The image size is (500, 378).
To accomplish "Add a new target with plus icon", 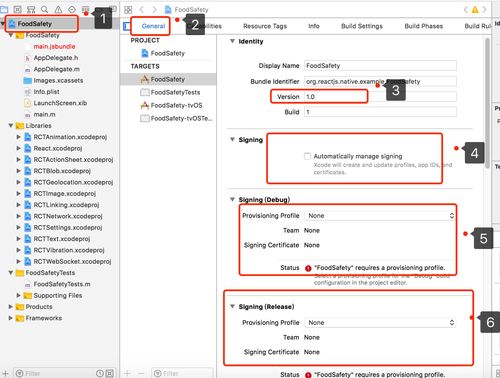I will click(127, 373).
